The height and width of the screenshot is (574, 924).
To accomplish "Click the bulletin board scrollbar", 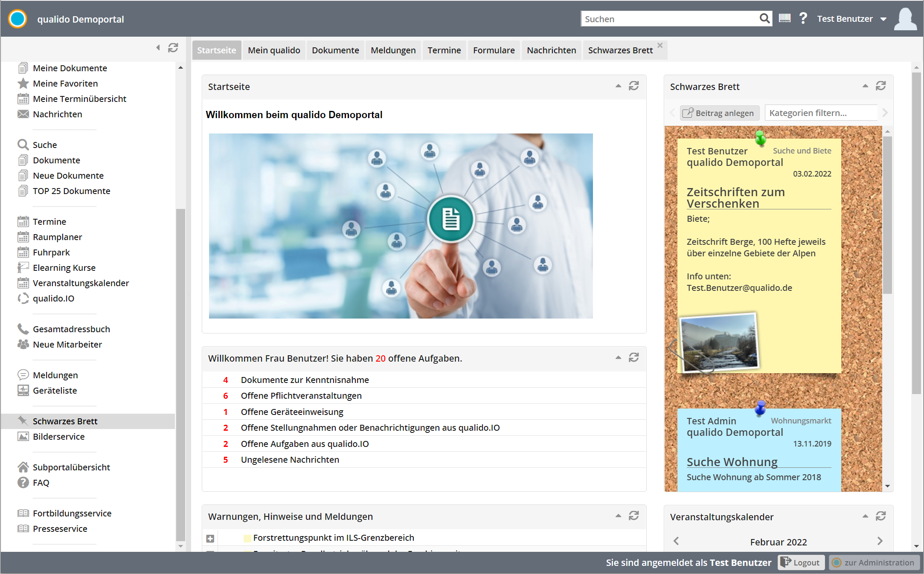I will pyautogui.click(x=887, y=215).
